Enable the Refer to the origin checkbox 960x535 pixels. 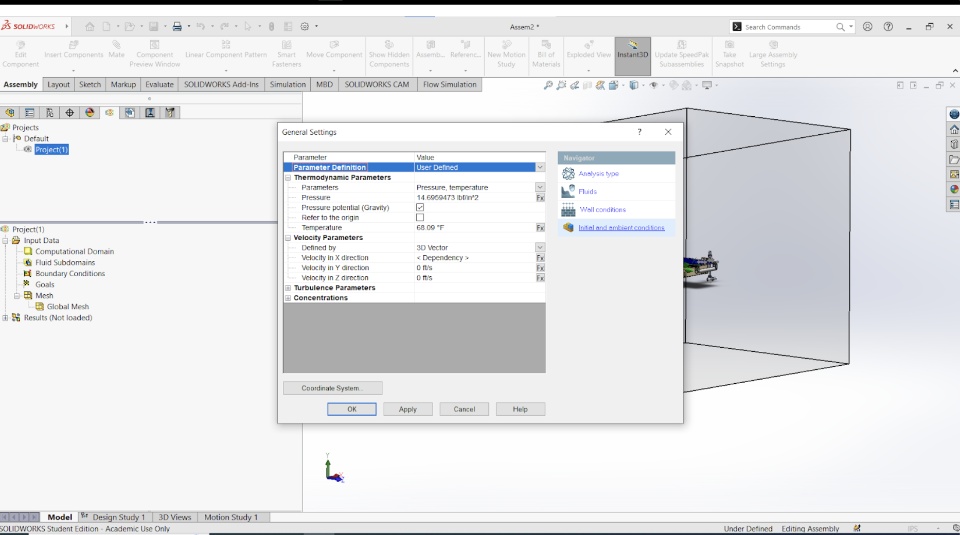tap(420, 217)
